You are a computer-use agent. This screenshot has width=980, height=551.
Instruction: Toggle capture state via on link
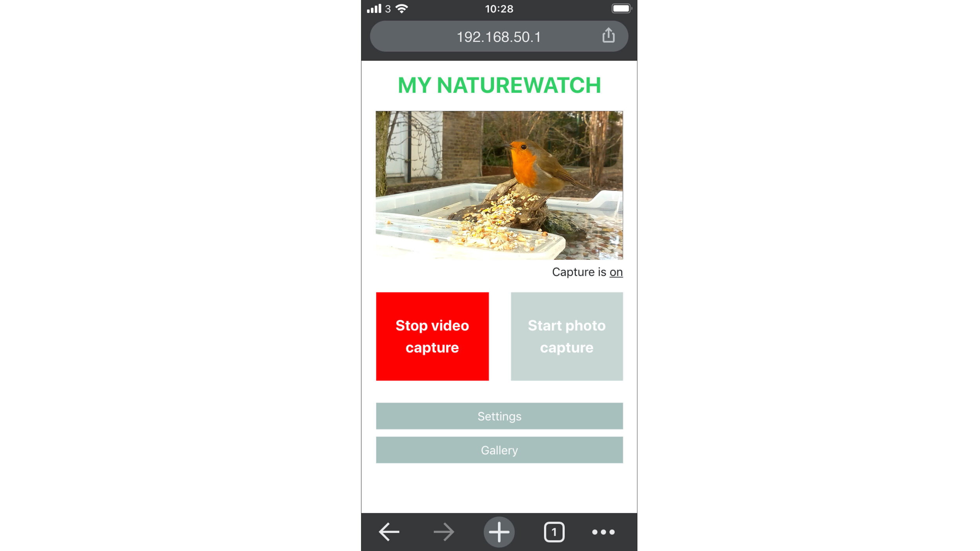tap(615, 272)
